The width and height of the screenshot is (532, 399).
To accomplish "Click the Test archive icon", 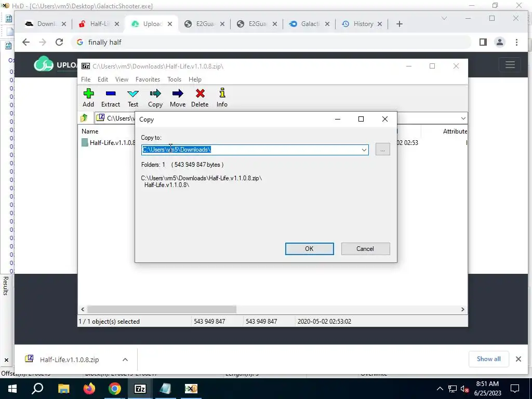I will [x=133, y=98].
